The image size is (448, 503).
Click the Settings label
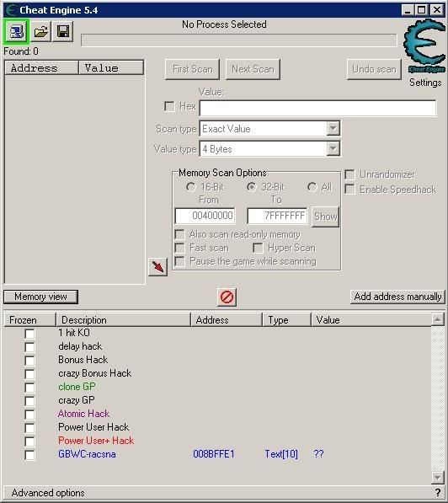click(x=425, y=83)
